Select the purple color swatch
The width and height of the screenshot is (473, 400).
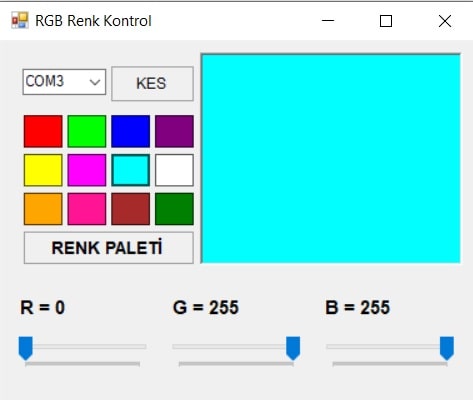pyautogui.click(x=174, y=131)
